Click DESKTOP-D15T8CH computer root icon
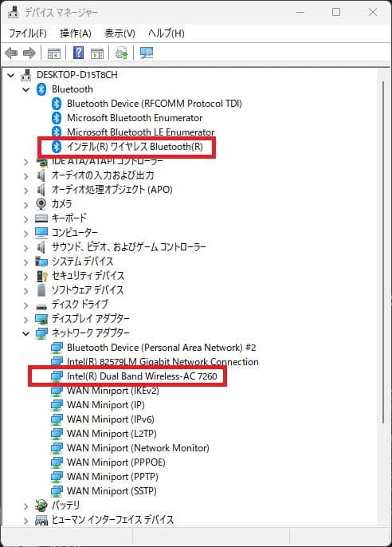 25,75
